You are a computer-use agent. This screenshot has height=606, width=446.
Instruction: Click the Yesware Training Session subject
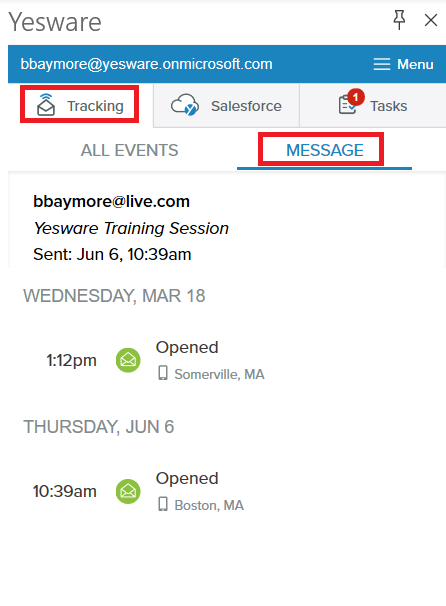pyautogui.click(x=131, y=228)
